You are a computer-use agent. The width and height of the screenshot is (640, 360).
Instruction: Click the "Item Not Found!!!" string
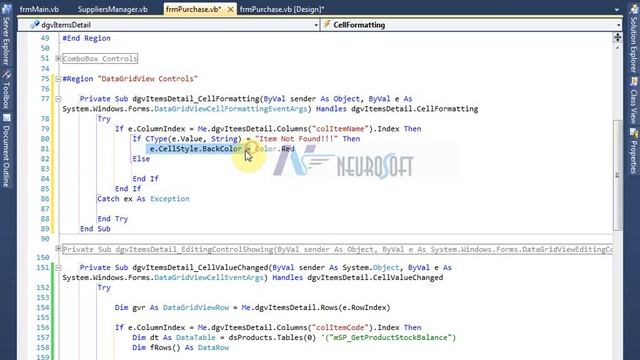pyautogui.click(x=296, y=139)
